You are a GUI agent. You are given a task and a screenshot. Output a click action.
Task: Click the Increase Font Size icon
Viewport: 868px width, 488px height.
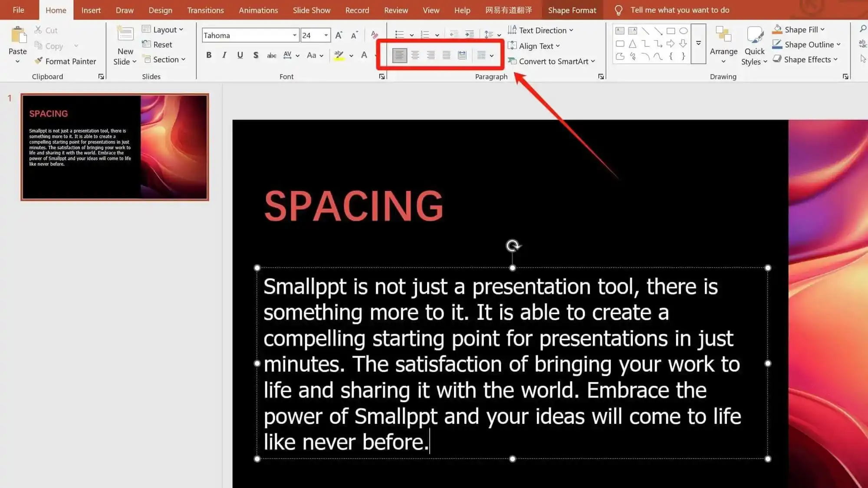[x=339, y=36]
